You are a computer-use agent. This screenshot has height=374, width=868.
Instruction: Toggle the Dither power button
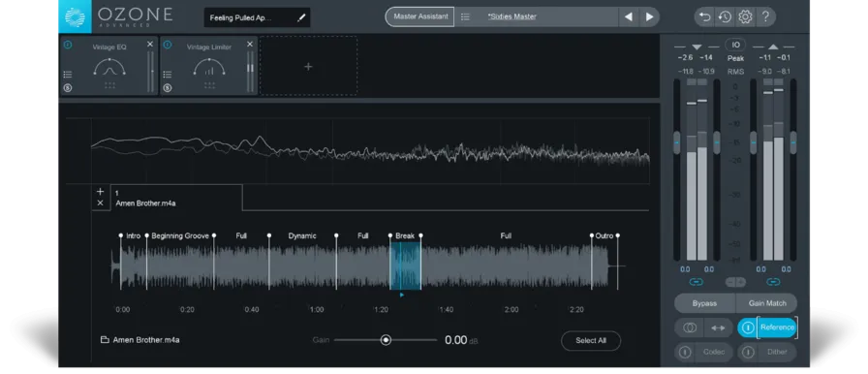click(747, 352)
